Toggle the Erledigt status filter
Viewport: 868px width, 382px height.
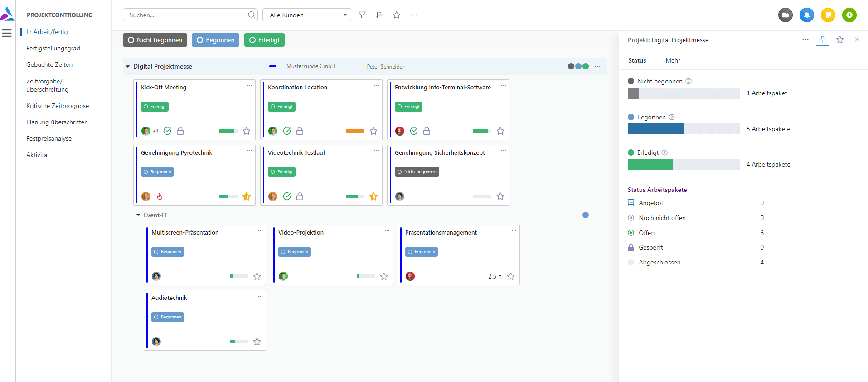tap(264, 40)
